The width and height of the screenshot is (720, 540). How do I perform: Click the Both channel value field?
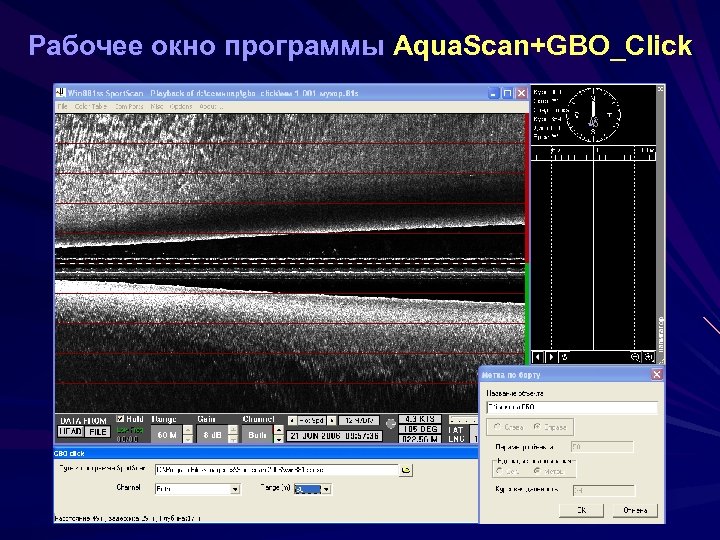point(257,434)
